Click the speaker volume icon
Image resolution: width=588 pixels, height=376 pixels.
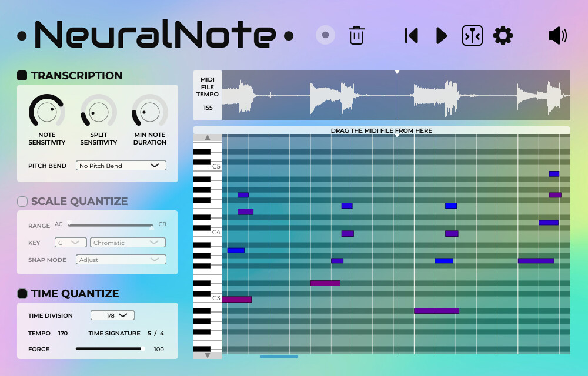coord(557,36)
